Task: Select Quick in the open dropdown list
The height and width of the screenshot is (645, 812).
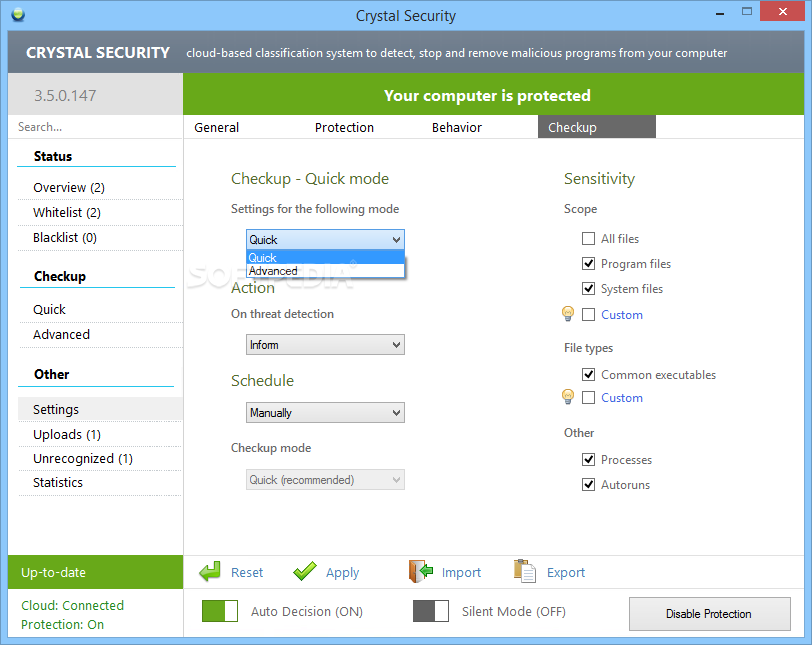Action: (x=325, y=257)
